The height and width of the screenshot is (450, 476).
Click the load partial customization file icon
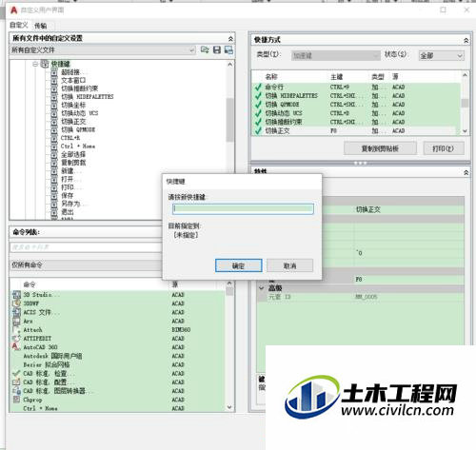click(x=205, y=49)
